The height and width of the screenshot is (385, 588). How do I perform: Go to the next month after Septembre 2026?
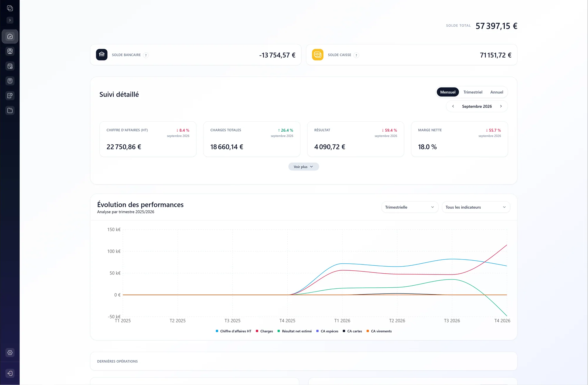pos(501,106)
